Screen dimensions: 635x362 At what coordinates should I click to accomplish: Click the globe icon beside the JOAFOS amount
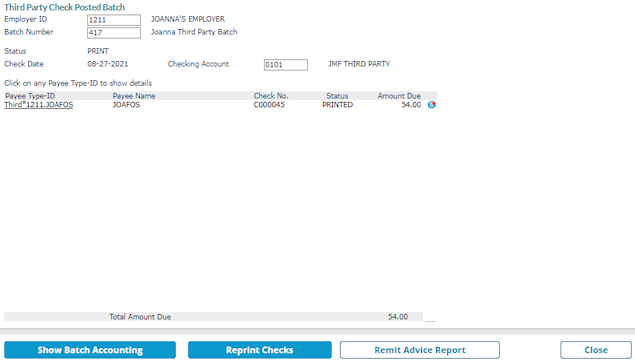(432, 104)
